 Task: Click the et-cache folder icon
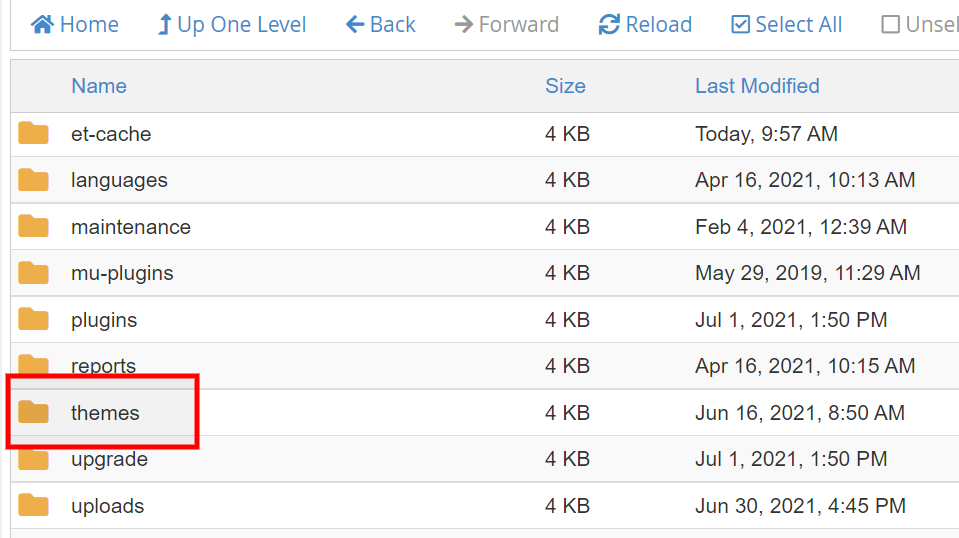pyautogui.click(x=34, y=134)
